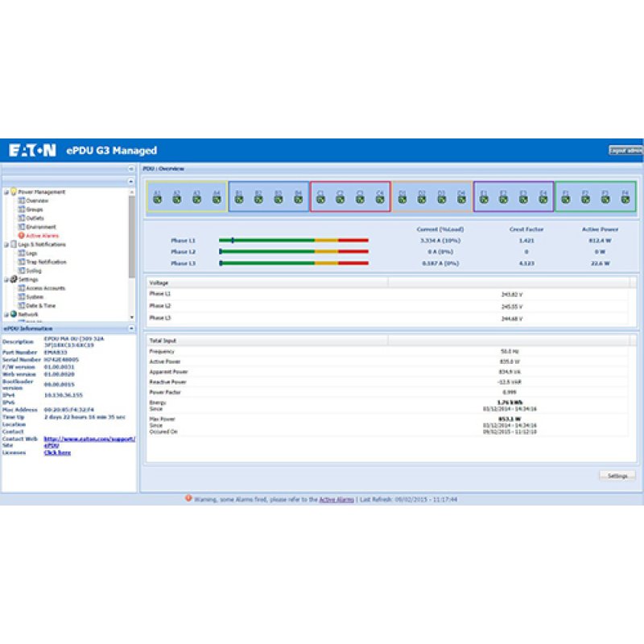Click the Settings gear icon in the tree
The height and width of the screenshot is (644, 644).
tap(14, 279)
